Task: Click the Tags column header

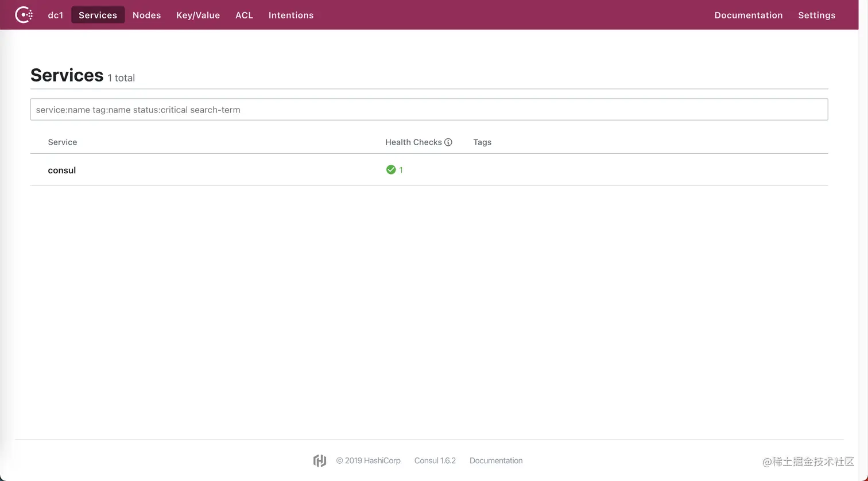Action: (x=482, y=142)
